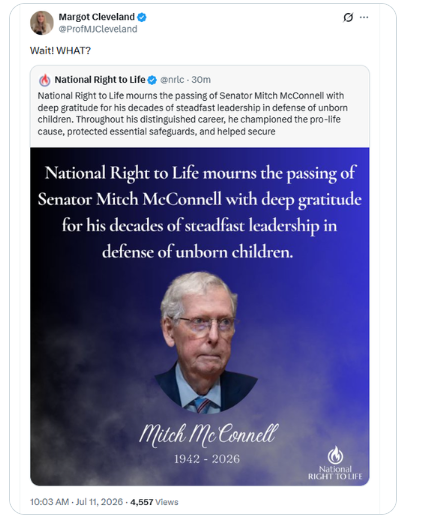Click the National Right to Life account name
The image size is (431, 516).
point(100,80)
